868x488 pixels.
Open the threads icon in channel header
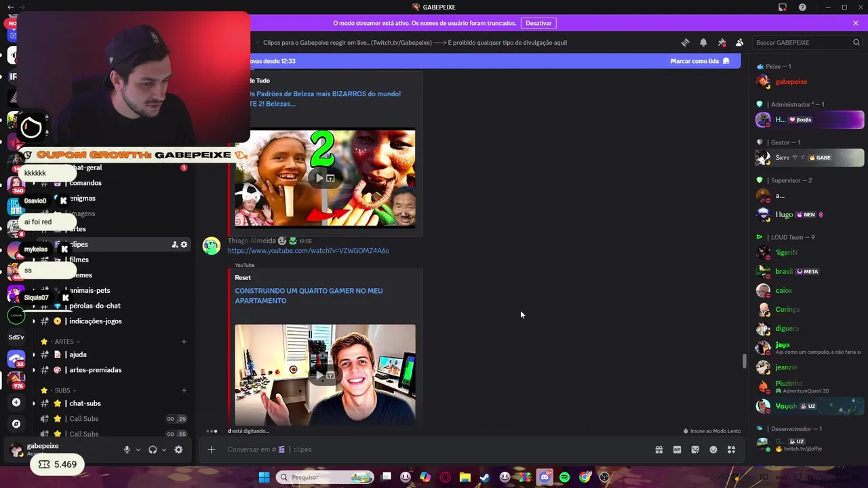685,42
